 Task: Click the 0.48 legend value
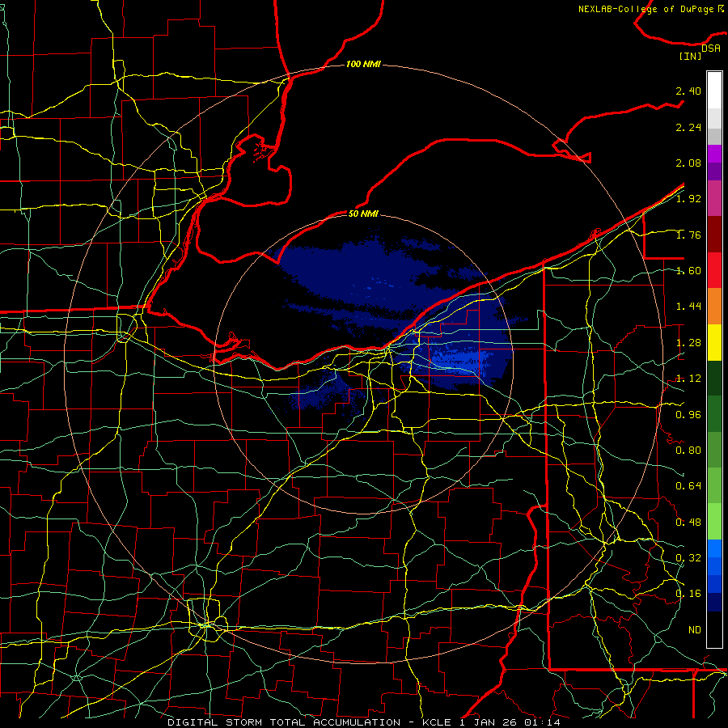pos(688,523)
